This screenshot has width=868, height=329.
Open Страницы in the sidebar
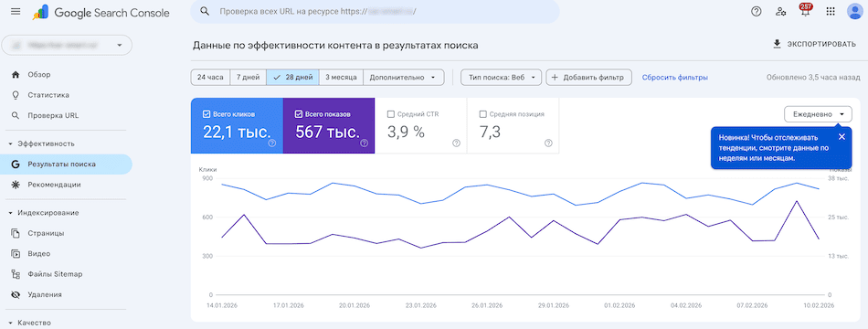tap(66, 233)
